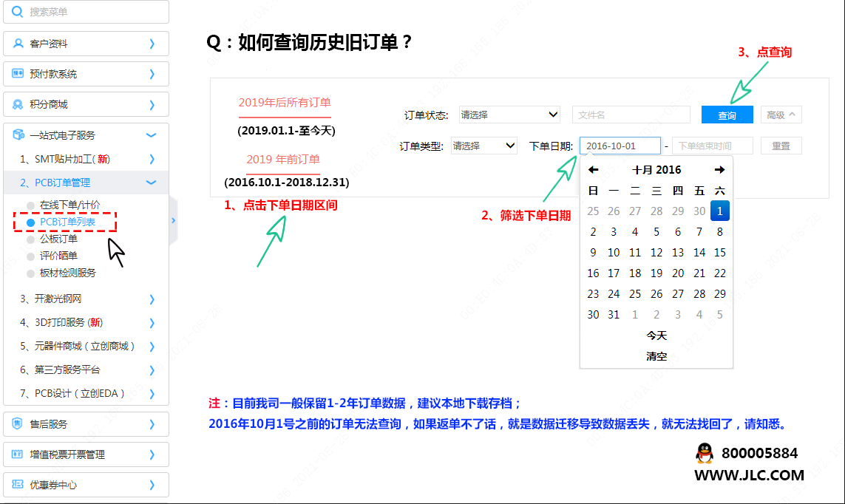Collapse the 一站式电子服务 section
This screenshot has width=845, height=504.
(x=151, y=135)
